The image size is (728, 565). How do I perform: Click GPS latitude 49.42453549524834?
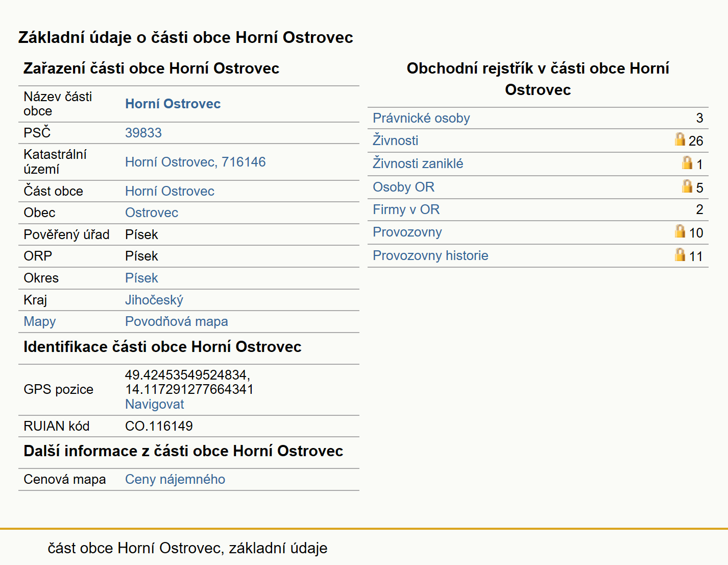188,375
